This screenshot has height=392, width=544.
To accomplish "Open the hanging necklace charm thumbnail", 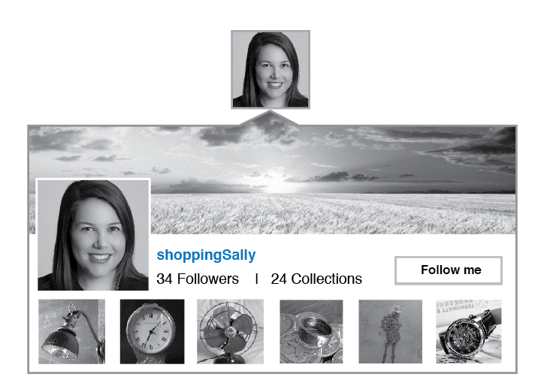I will (x=390, y=331).
